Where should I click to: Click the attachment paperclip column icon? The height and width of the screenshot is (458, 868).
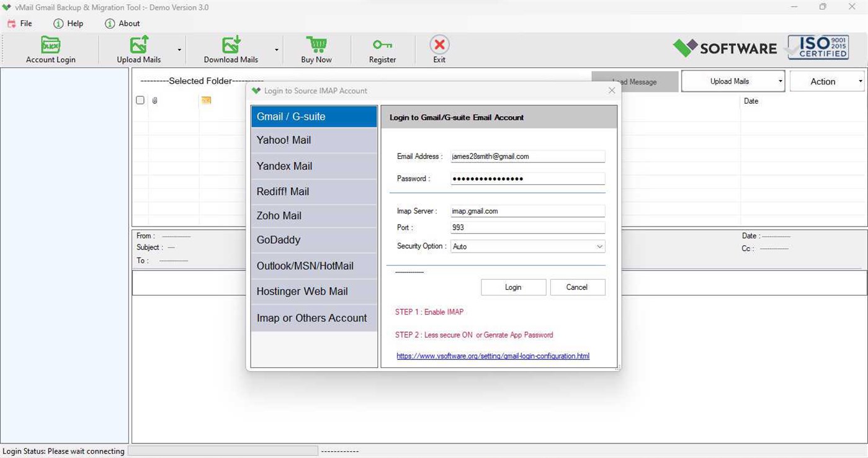coord(154,101)
